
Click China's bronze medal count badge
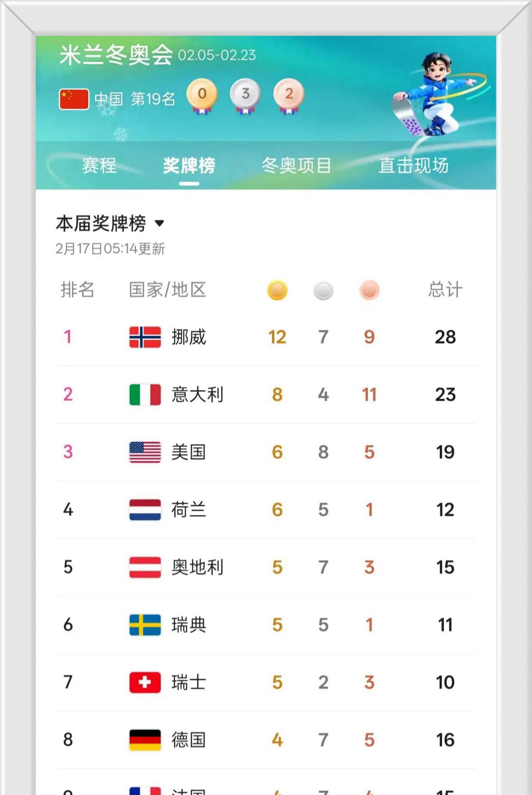tap(289, 95)
